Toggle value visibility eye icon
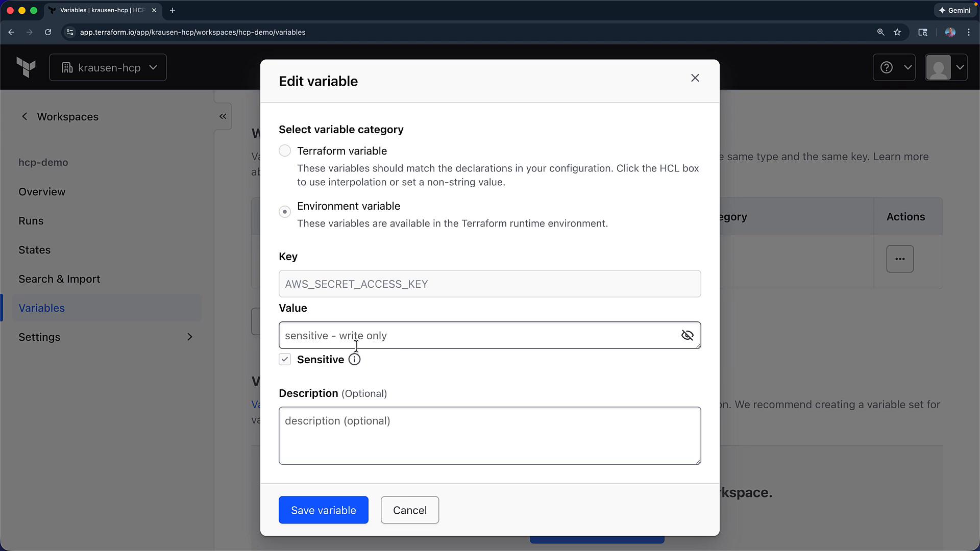 (687, 335)
